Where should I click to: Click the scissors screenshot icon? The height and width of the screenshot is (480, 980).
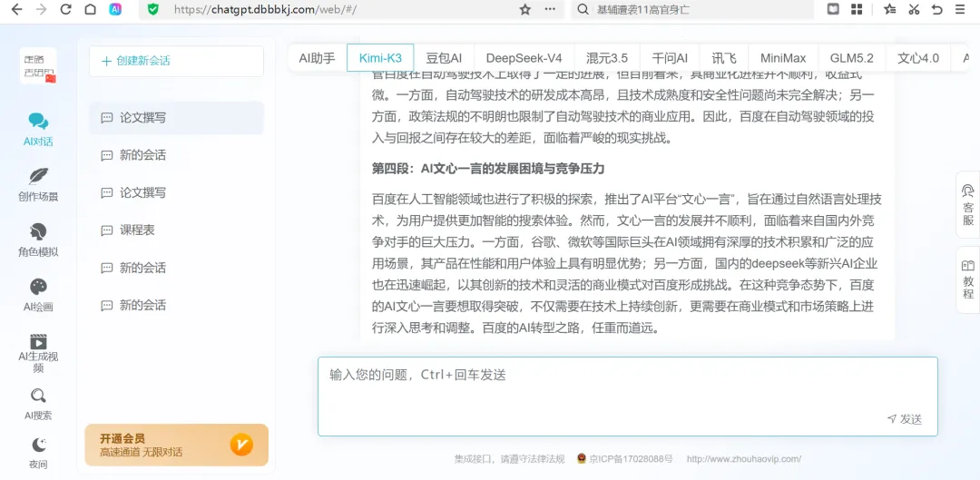(914, 9)
